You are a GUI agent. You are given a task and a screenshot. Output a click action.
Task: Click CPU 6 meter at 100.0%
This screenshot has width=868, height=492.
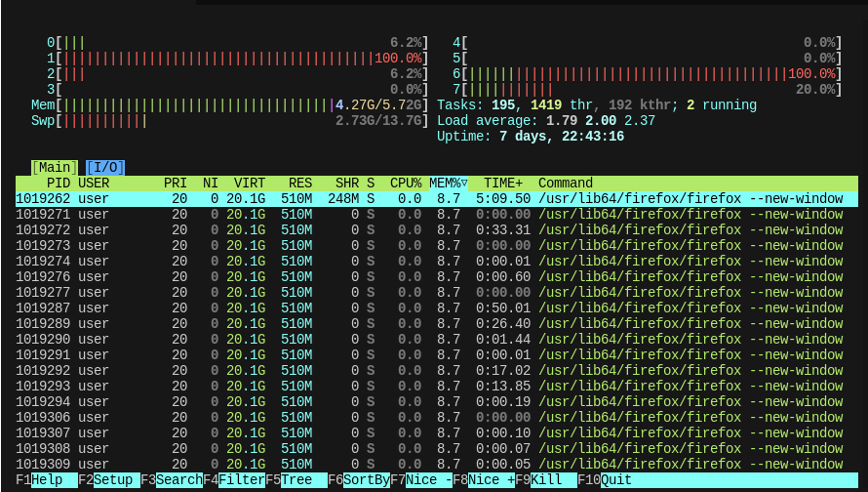(x=648, y=73)
